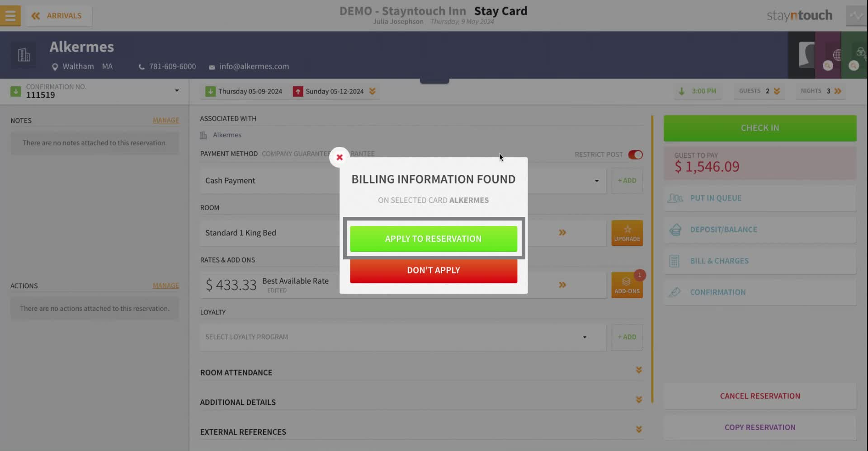
Task: Expand the Room Attendance section
Action: [421, 372]
